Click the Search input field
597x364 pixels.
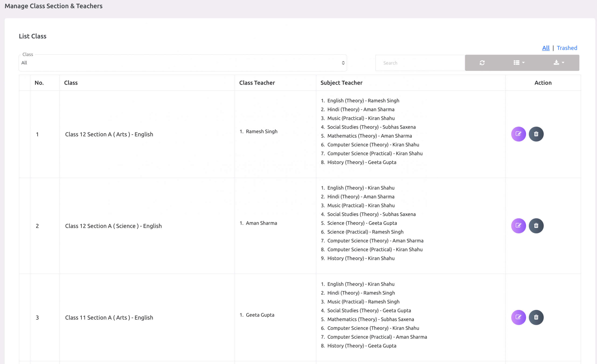pyautogui.click(x=420, y=63)
